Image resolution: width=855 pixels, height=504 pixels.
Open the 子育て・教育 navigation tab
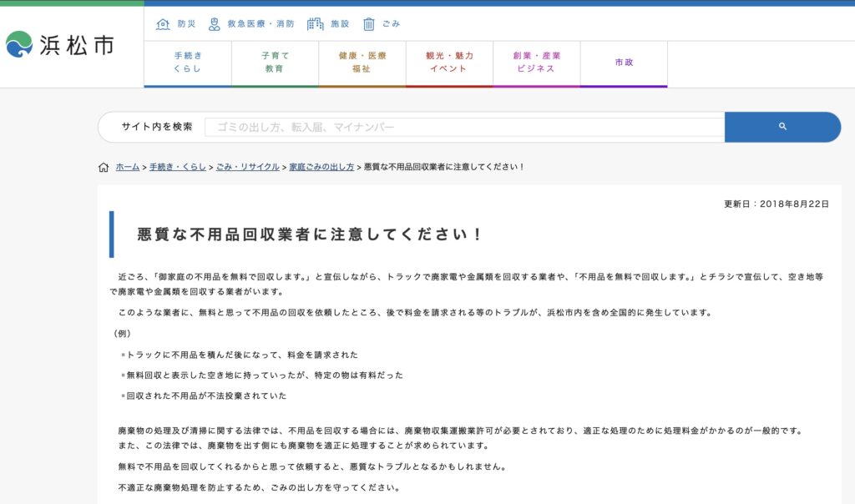(x=275, y=63)
